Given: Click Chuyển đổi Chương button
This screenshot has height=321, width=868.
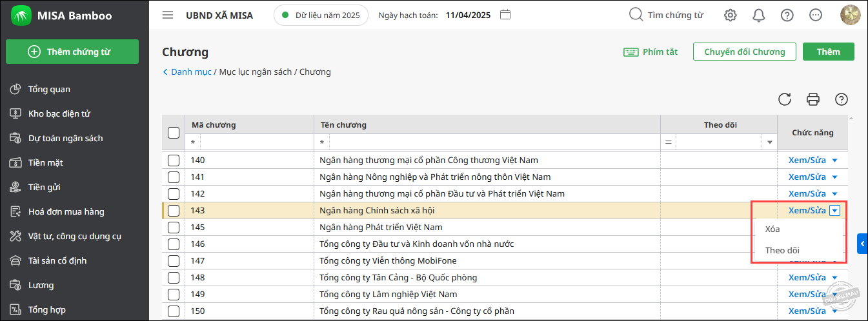Looking at the screenshot, I should pos(745,52).
